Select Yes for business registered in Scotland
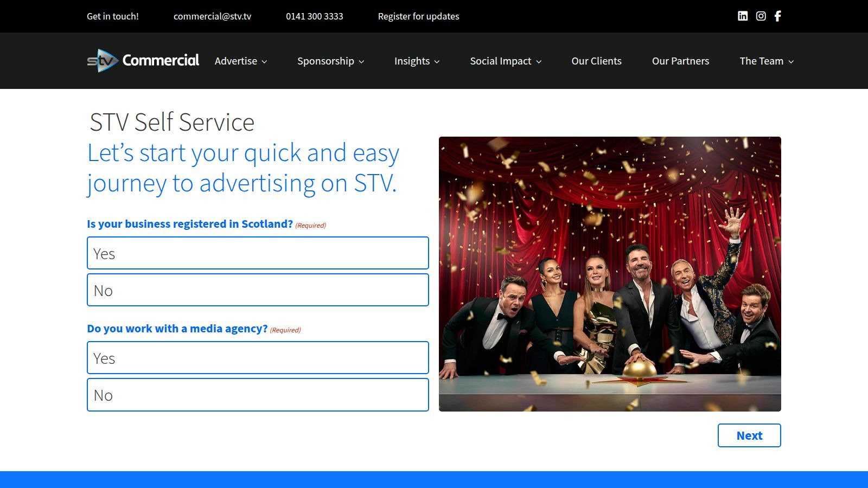Screen dimensions: 868x488 [x=258, y=253]
